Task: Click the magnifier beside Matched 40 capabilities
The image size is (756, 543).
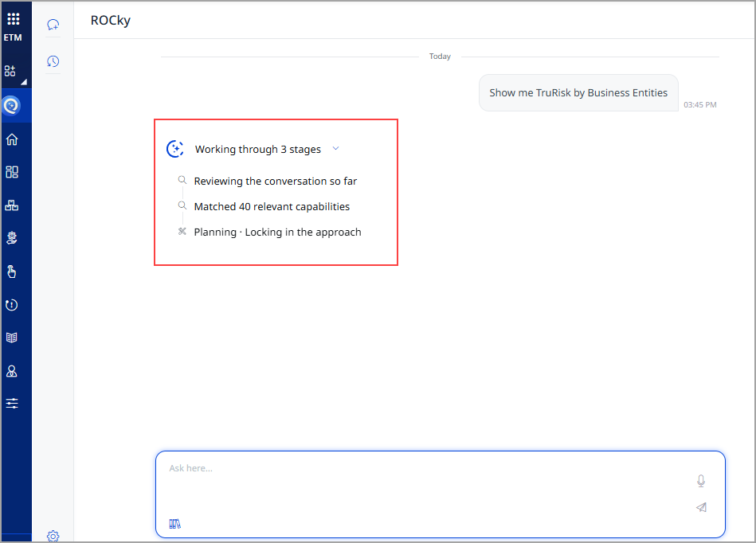Action: (182, 205)
